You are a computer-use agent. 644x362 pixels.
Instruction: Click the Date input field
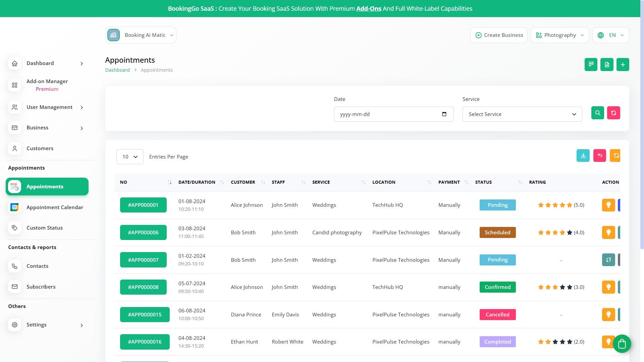pyautogui.click(x=389, y=114)
